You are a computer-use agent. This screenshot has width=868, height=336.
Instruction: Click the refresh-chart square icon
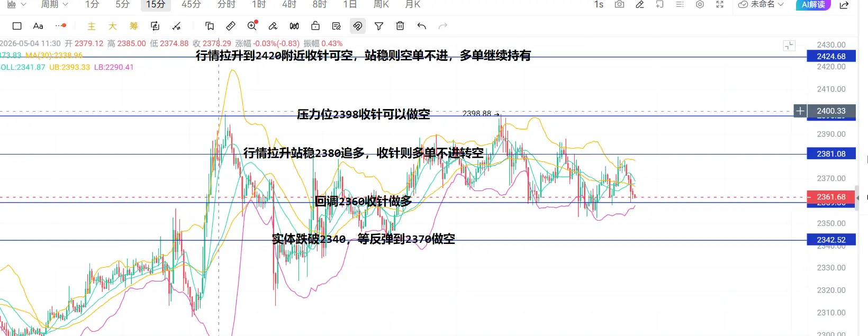(155, 26)
